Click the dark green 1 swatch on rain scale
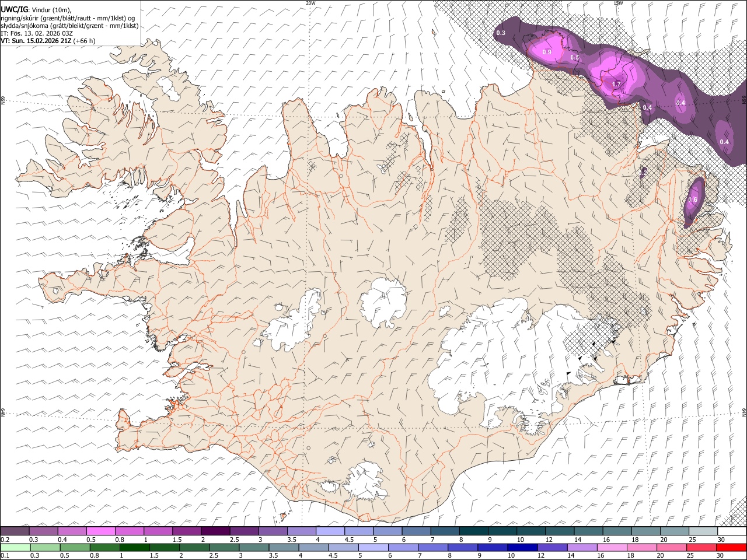The image size is (747, 560). [x=134, y=547]
